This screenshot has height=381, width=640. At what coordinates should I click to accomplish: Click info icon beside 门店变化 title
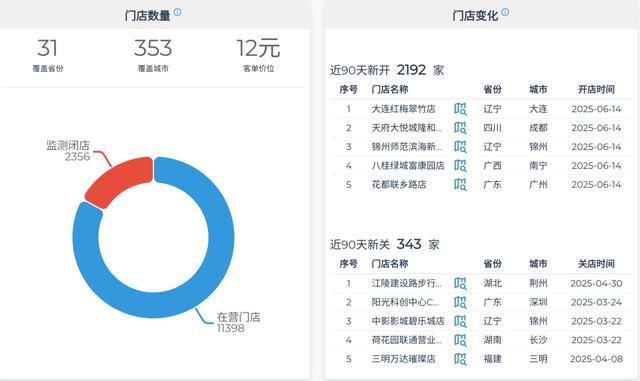pyautogui.click(x=505, y=12)
